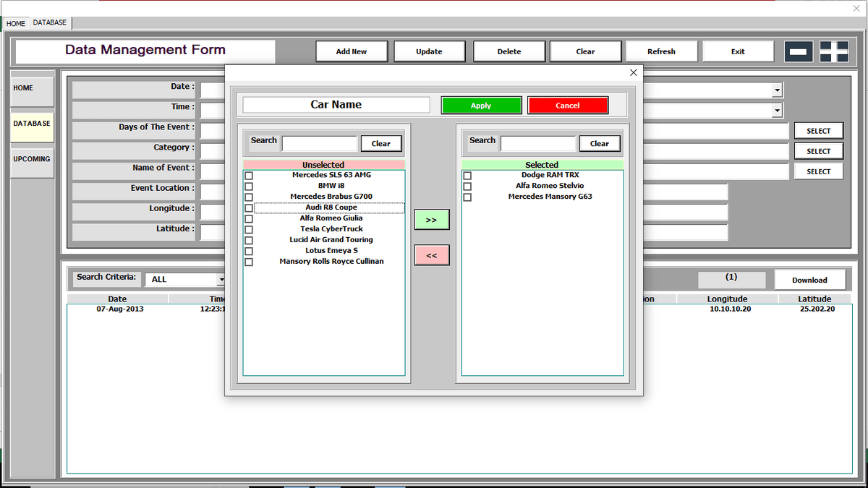Check the Lotus Emeya S checkbox

coord(249,251)
